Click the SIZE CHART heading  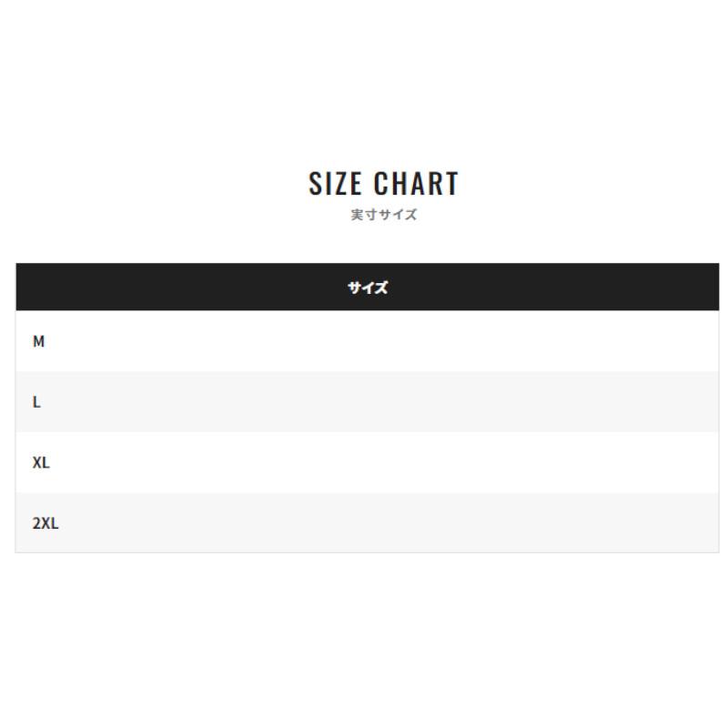click(383, 184)
